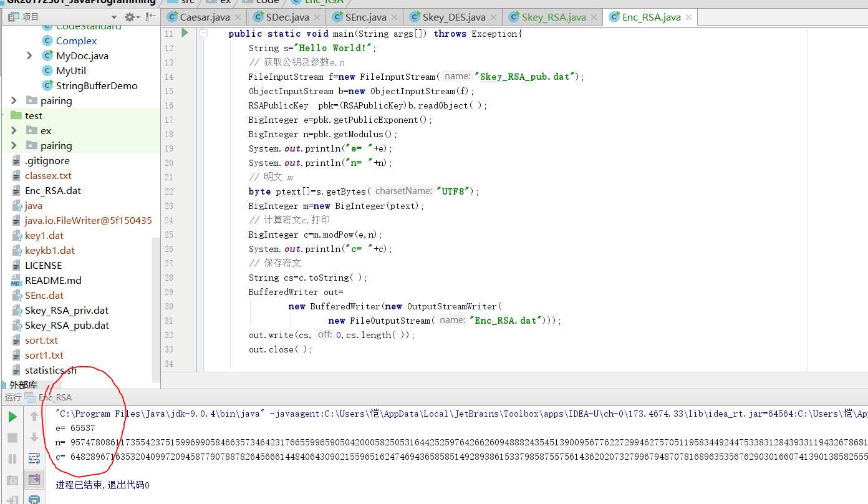Select SEnc.dat file

click(44, 295)
